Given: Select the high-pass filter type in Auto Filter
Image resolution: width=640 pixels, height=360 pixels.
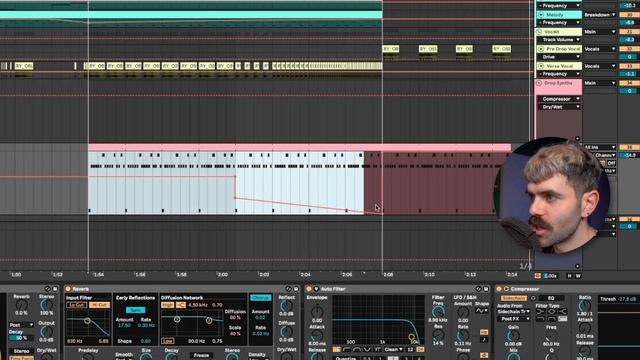Looking at the screenshot, I should 347,349.
